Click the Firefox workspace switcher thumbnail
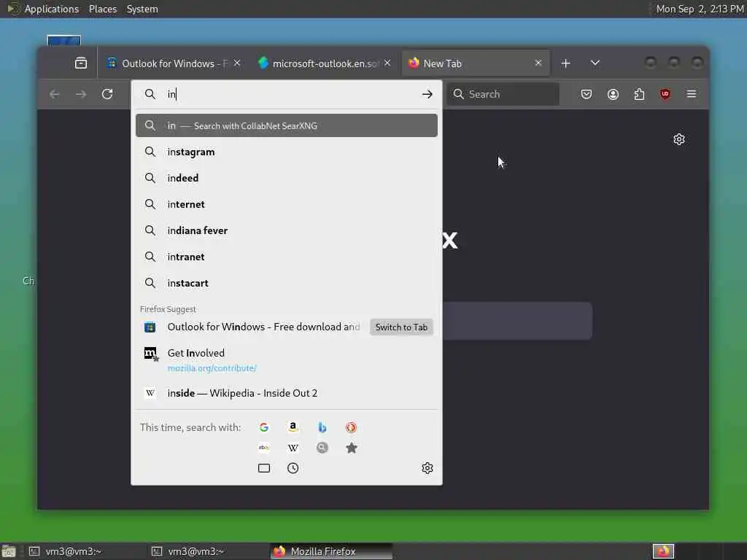The height and width of the screenshot is (560, 747). (x=663, y=551)
